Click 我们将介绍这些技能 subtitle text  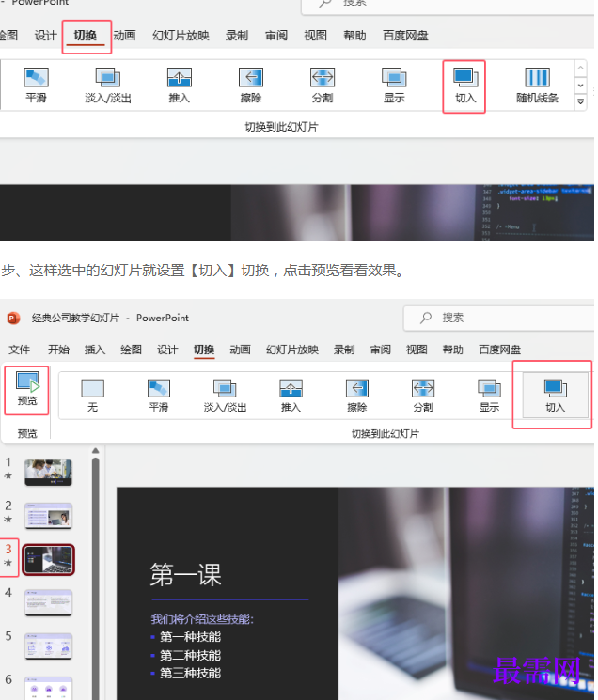202,619
